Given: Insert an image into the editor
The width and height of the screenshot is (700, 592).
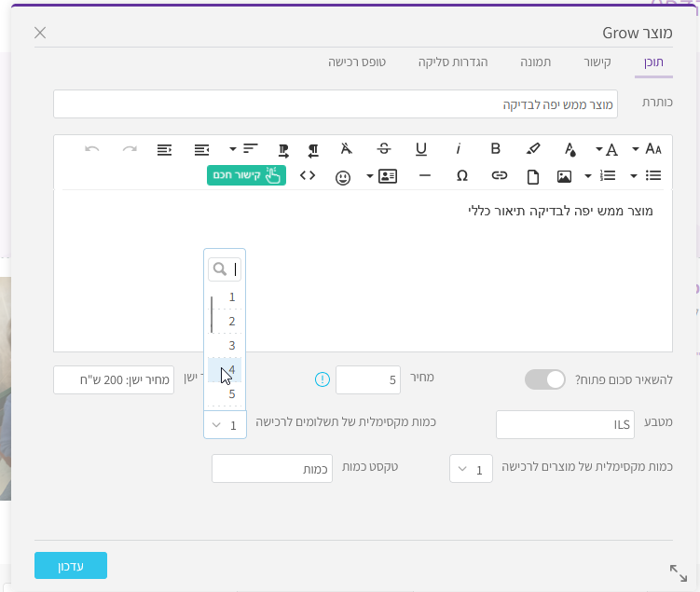Looking at the screenshot, I should coord(564,175).
